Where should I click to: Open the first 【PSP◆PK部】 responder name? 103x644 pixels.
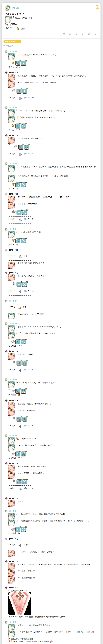(x=14, y=72)
